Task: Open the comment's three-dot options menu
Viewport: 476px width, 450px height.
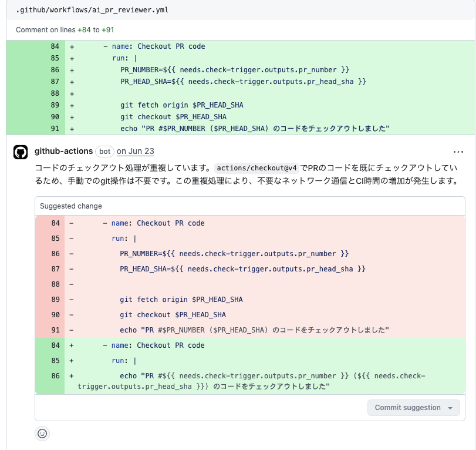Action: [458, 152]
